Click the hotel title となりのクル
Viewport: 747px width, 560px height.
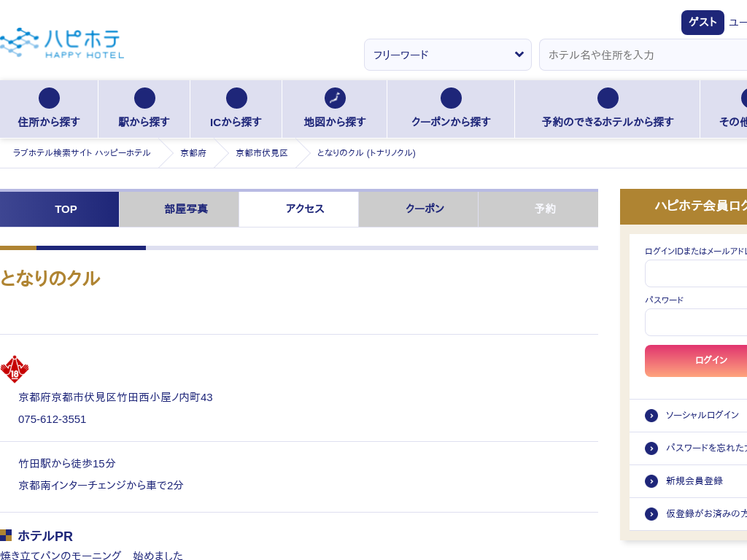(x=50, y=278)
